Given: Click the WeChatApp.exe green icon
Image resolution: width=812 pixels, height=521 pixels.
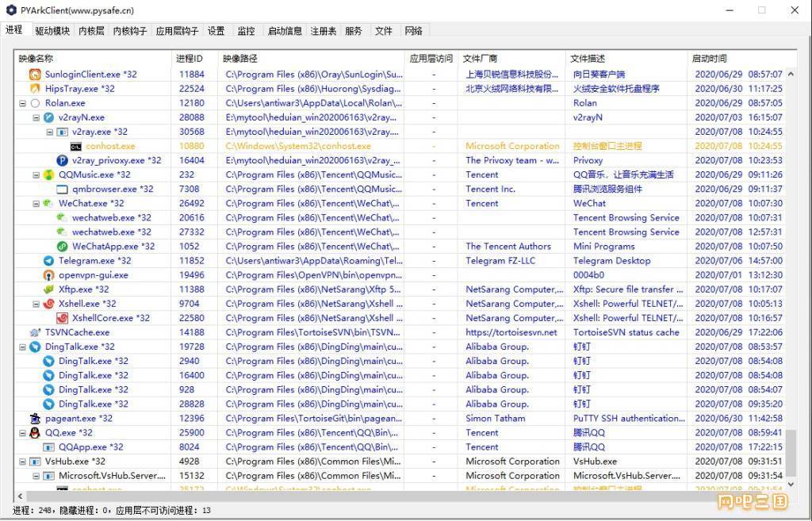Looking at the screenshot, I should pos(62,247).
